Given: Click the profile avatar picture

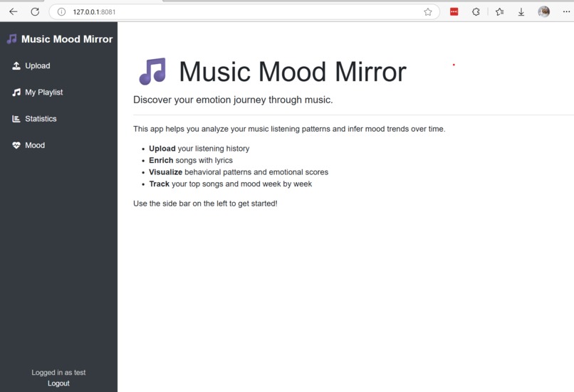Looking at the screenshot, I should click(x=543, y=11).
